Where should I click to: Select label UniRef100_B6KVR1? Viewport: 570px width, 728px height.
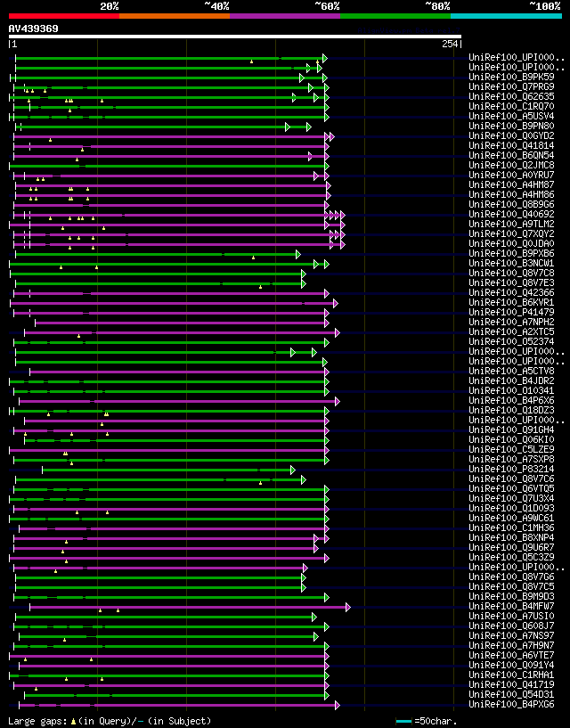tap(511, 302)
